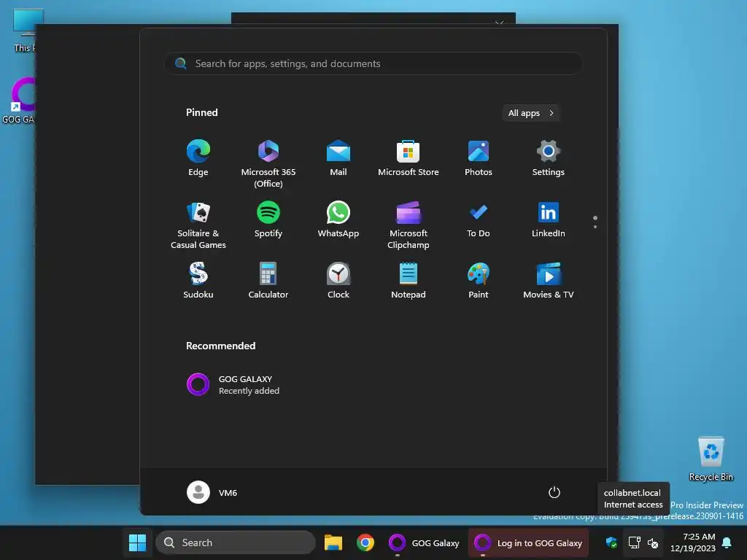Open the Mail app
Image resolution: width=747 pixels, height=560 pixels.
click(338, 158)
